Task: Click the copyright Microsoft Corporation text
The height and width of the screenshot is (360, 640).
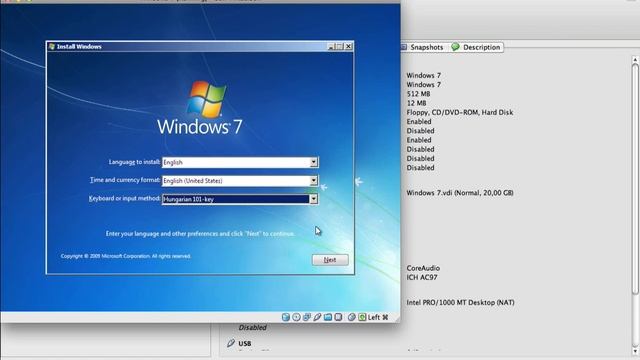Action: click(126, 256)
